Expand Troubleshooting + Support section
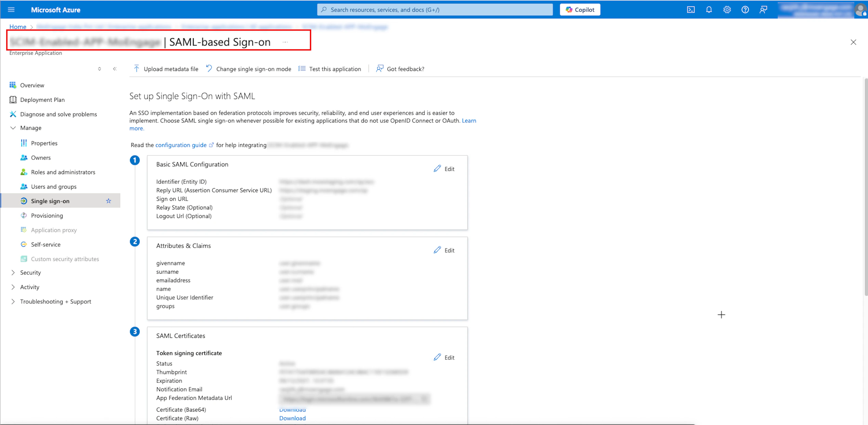 (13, 301)
